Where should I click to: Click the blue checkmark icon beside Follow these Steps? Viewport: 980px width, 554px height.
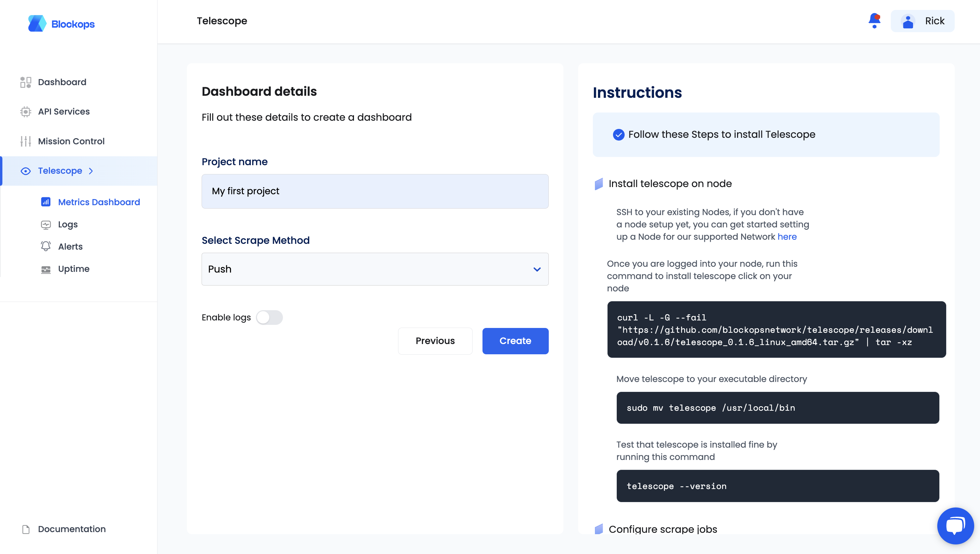[x=618, y=134]
